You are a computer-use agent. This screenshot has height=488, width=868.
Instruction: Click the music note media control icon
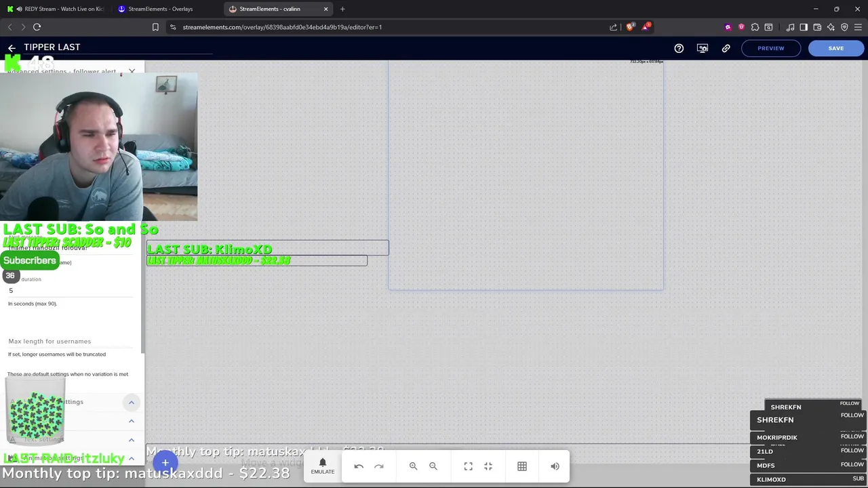click(790, 27)
